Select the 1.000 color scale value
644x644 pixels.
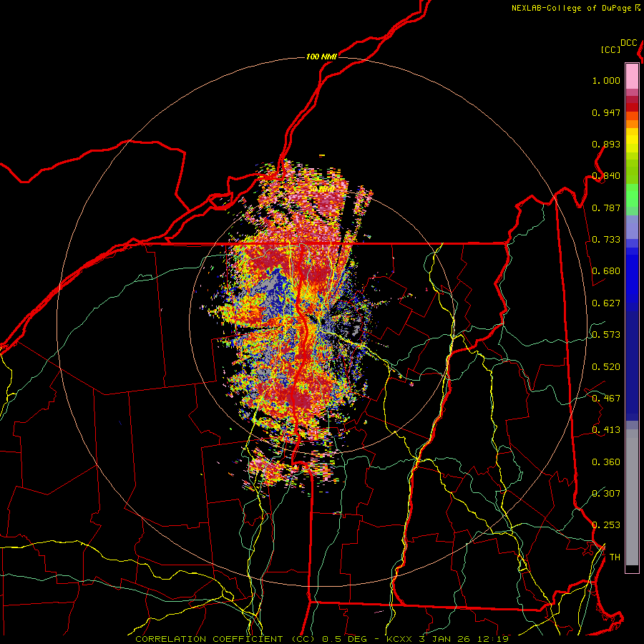click(x=606, y=80)
